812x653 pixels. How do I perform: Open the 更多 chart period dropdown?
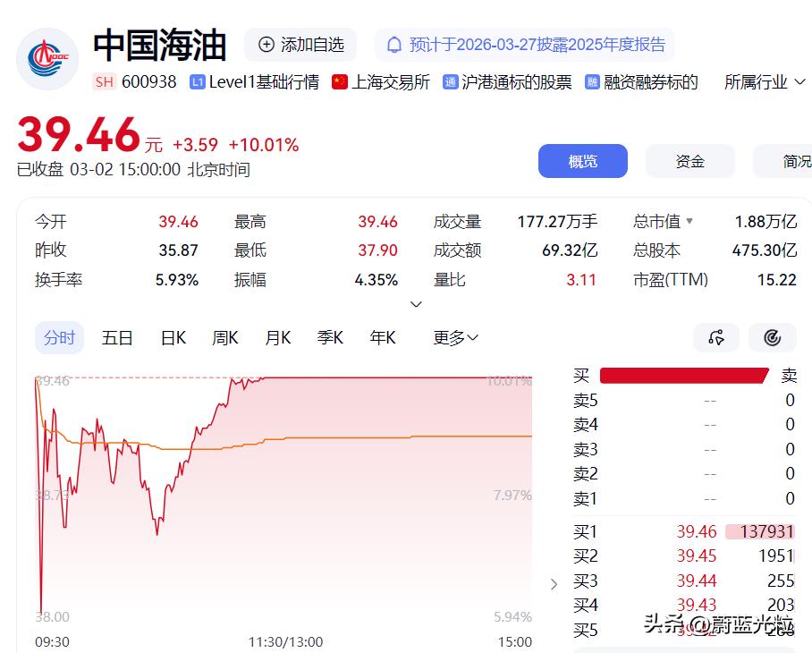pos(456,337)
